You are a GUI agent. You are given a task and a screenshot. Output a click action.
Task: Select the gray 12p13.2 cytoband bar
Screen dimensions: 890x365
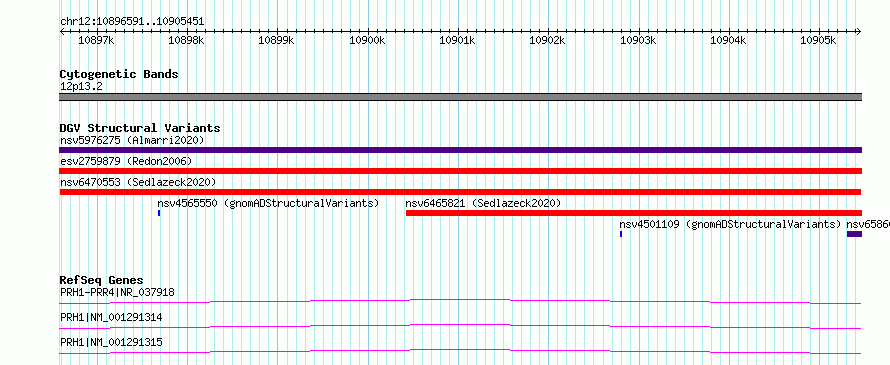460,97
